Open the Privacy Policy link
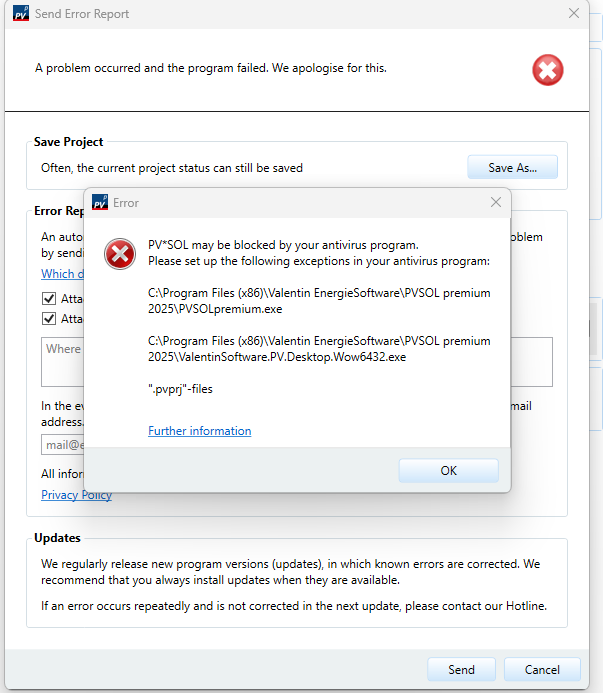 click(x=76, y=495)
